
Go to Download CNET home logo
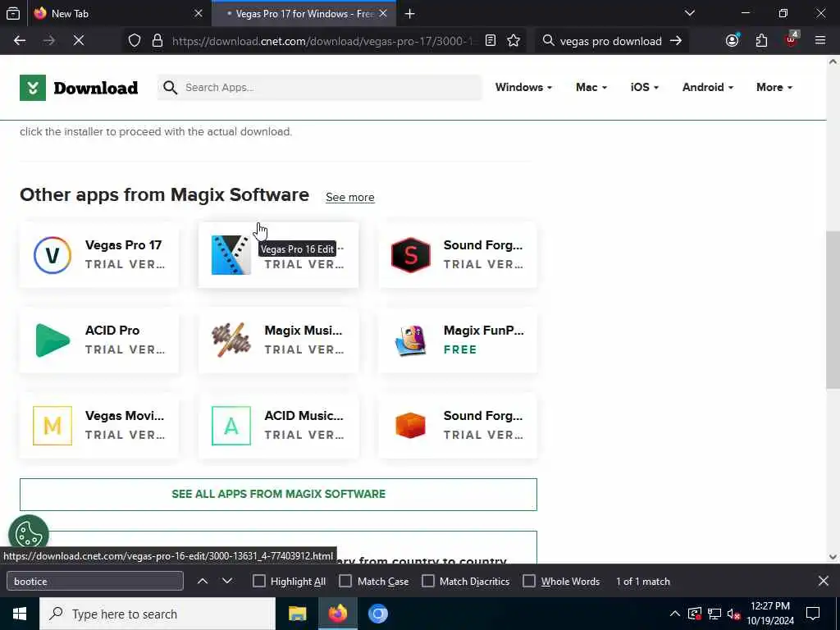(x=79, y=88)
